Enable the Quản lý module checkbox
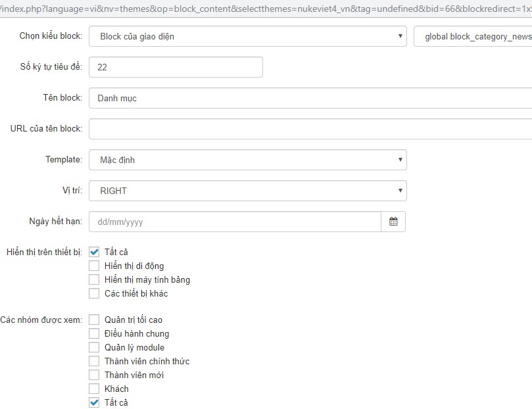 (x=94, y=347)
